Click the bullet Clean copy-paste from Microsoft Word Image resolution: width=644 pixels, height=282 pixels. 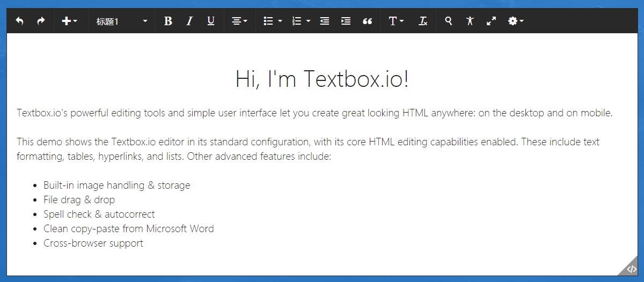click(129, 229)
